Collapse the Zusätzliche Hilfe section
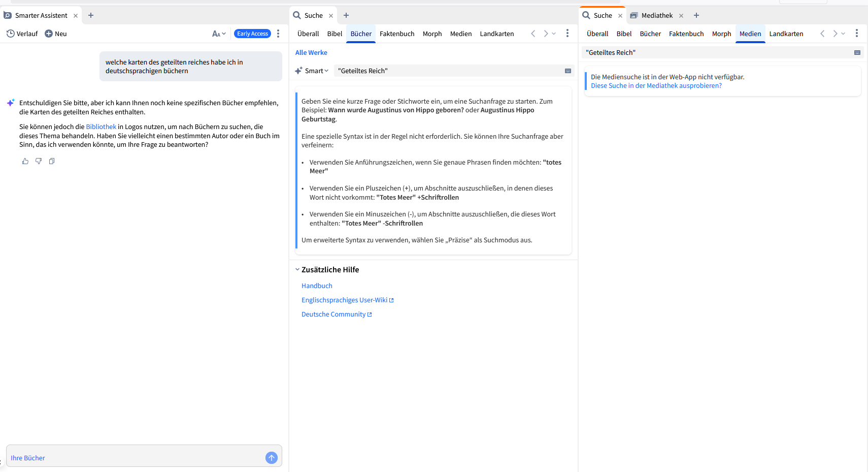Image resolution: width=868 pixels, height=472 pixels. click(x=297, y=269)
